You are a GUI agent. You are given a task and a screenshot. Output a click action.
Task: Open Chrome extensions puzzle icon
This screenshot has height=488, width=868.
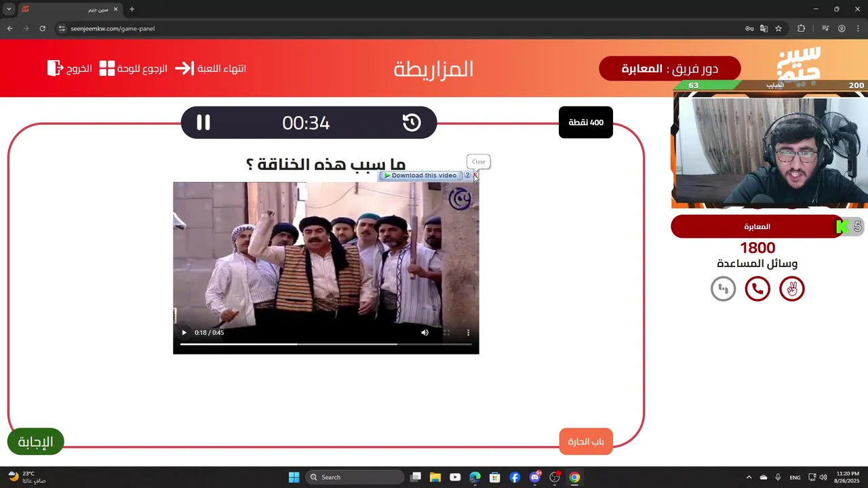tap(801, 28)
